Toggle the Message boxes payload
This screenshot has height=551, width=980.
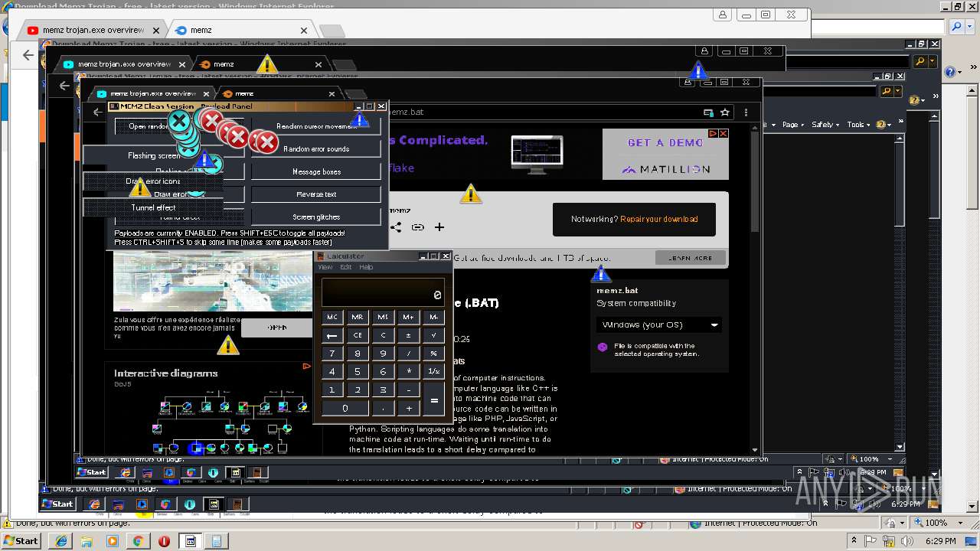click(x=316, y=171)
